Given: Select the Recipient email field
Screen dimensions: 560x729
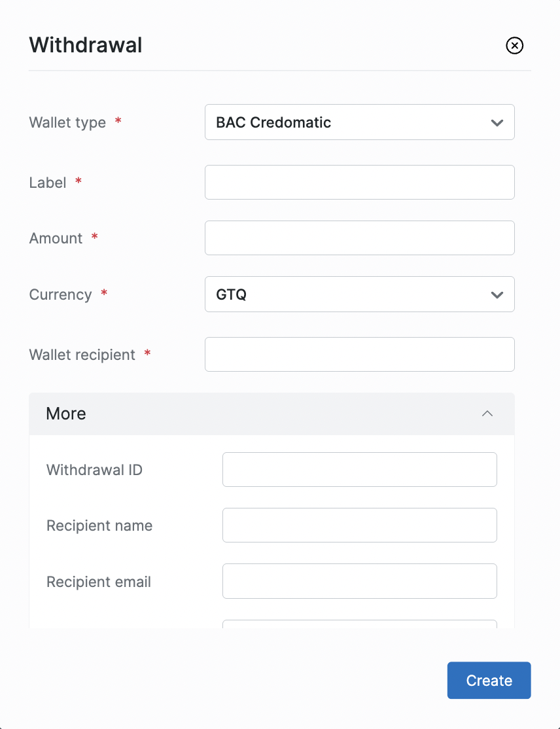Looking at the screenshot, I should tap(359, 581).
